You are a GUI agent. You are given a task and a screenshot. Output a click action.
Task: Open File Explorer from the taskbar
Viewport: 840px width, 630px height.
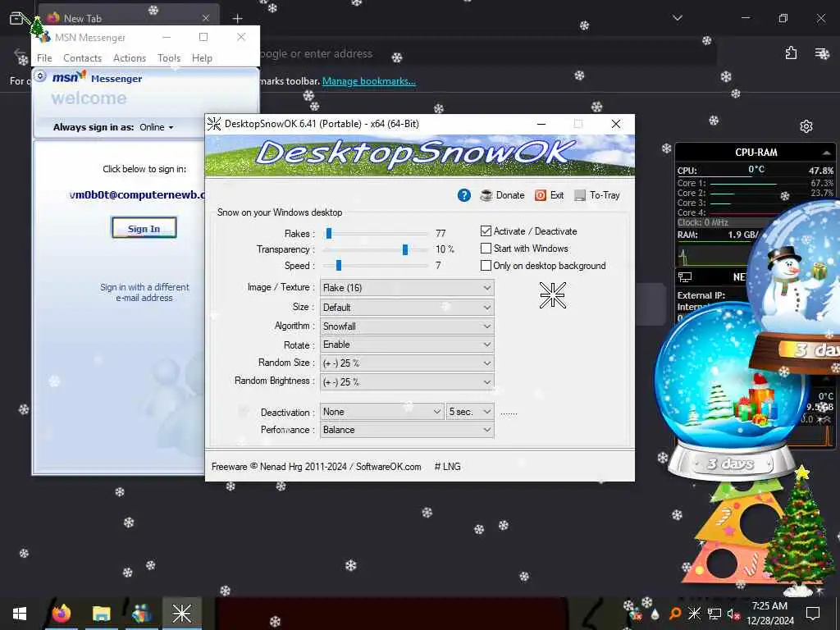tap(101, 614)
